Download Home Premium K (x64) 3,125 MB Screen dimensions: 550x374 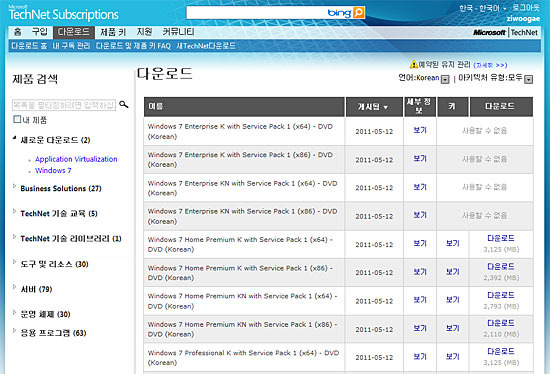(501, 238)
